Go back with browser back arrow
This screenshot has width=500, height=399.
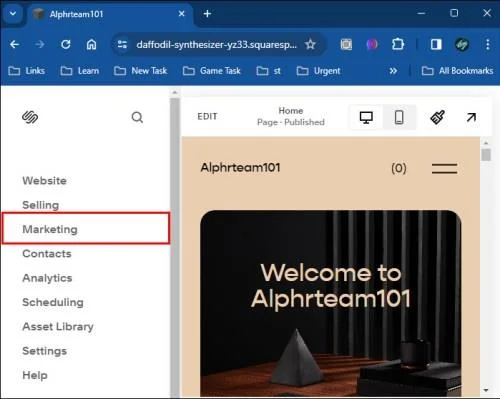pos(15,44)
